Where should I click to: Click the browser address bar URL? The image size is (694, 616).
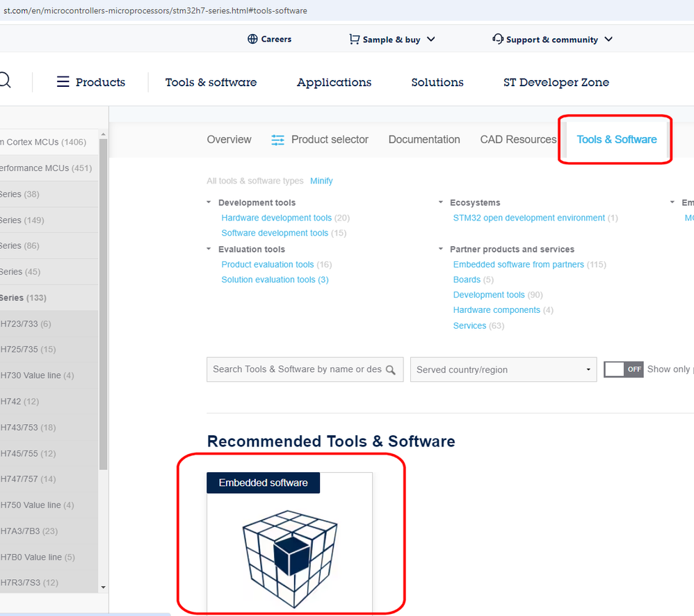click(x=155, y=10)
